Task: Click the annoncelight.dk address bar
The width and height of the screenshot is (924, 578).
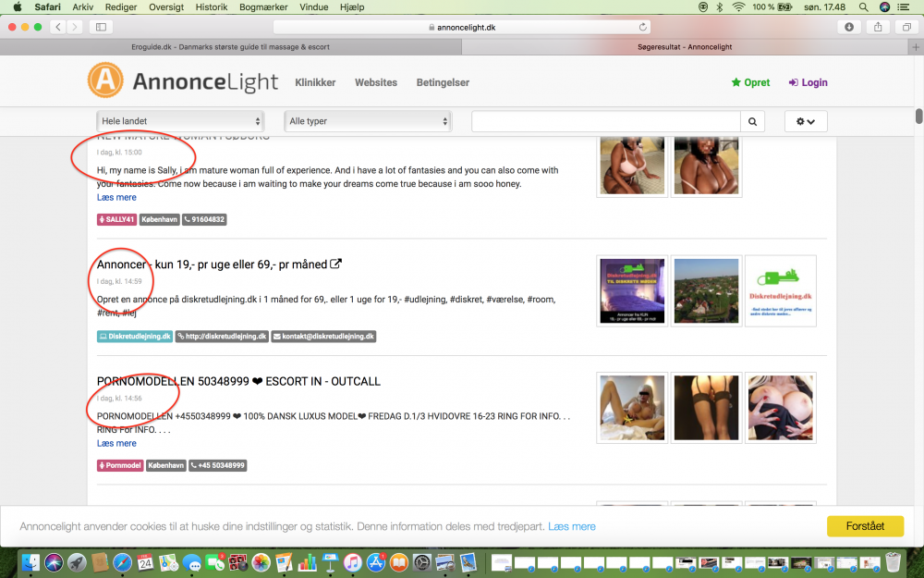Action: [x=462, y=27]
